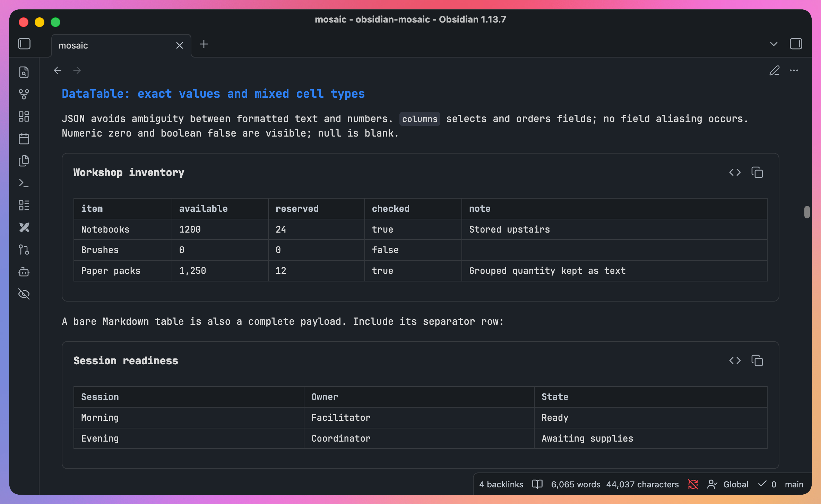This screenshot has width=821, height=504.
Task: Open quick switcher file search icon
Action: click(x=24, y=72)
